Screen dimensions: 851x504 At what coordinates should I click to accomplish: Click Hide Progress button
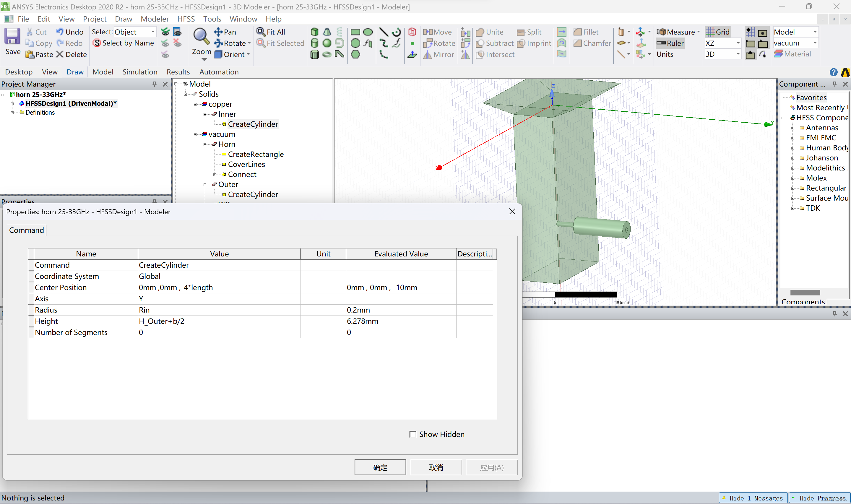click(x=819, y=498)
